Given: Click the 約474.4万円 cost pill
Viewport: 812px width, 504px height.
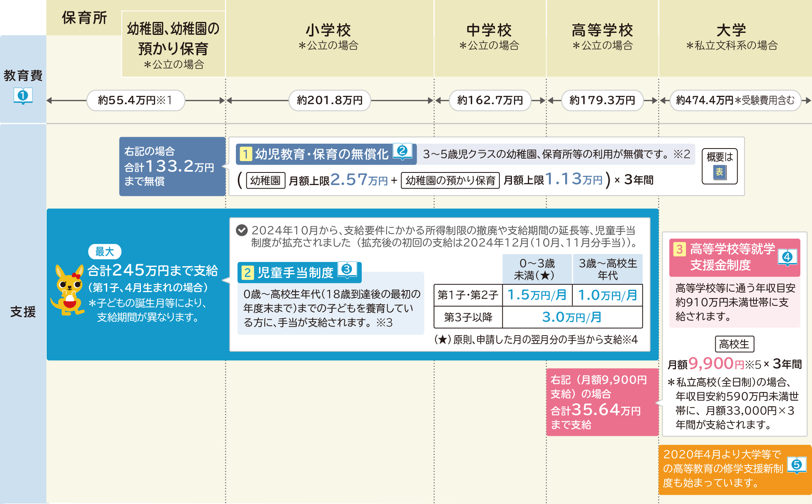Looking at the screenshot, I should click(735, 100).
